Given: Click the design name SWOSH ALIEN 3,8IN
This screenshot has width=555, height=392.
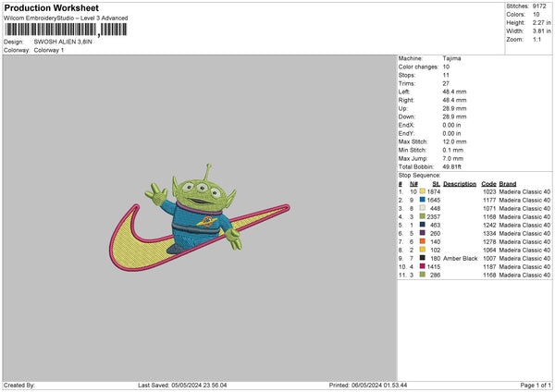Looking at the screenshot, I should (x=63, y=42).
